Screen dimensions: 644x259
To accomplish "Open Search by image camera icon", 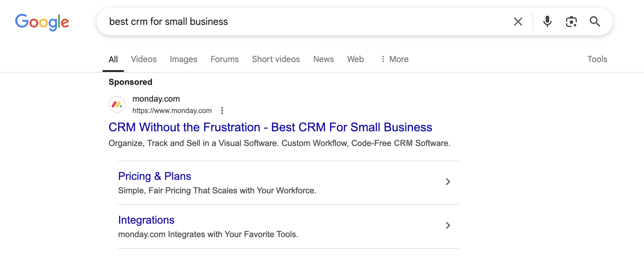I will click(x=571, y=22).
